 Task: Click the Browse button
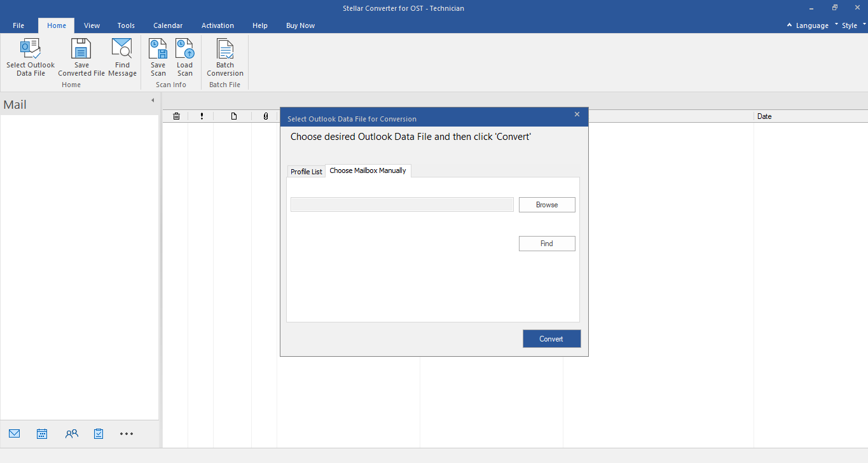click(547, 205)
